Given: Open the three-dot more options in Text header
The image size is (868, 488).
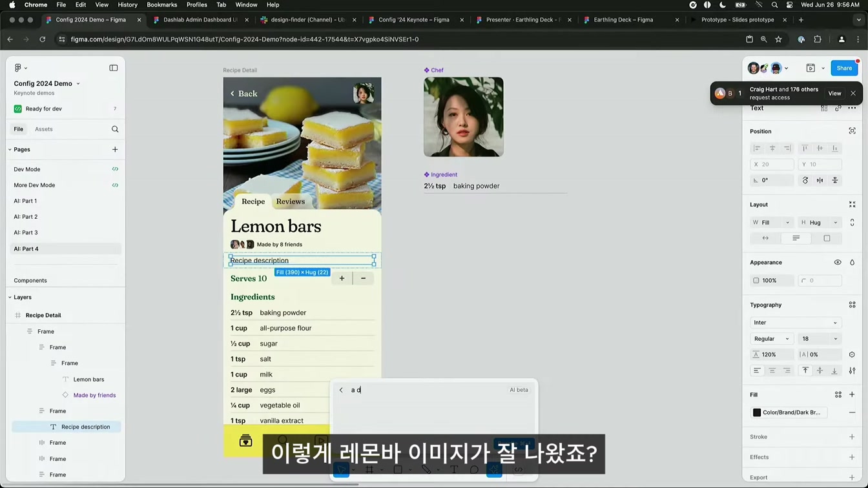Looking at the screenshot, I should point(852,108).
